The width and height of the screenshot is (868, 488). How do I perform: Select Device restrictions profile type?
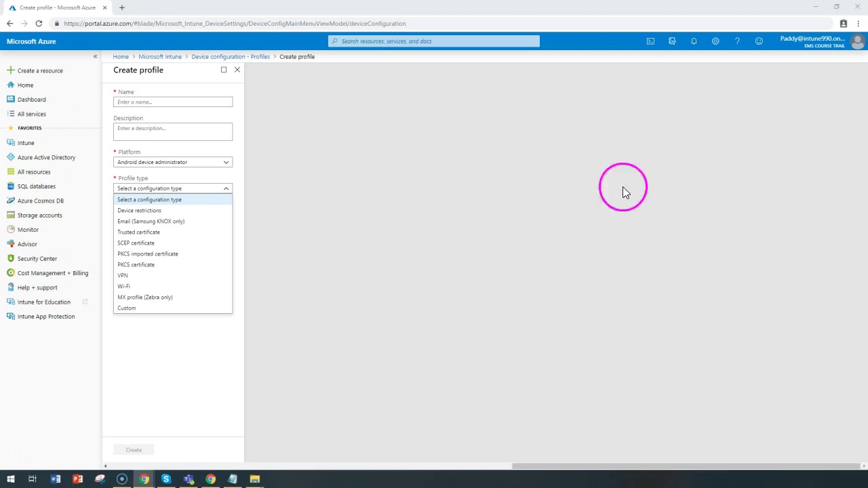[x=173, y=211]
